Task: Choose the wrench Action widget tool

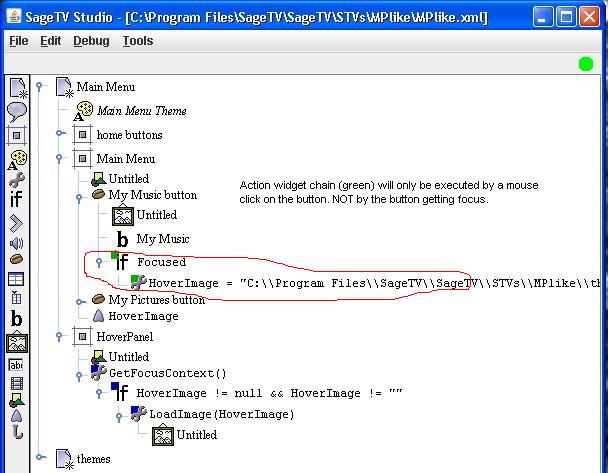Action: click(x=16, y=180)
